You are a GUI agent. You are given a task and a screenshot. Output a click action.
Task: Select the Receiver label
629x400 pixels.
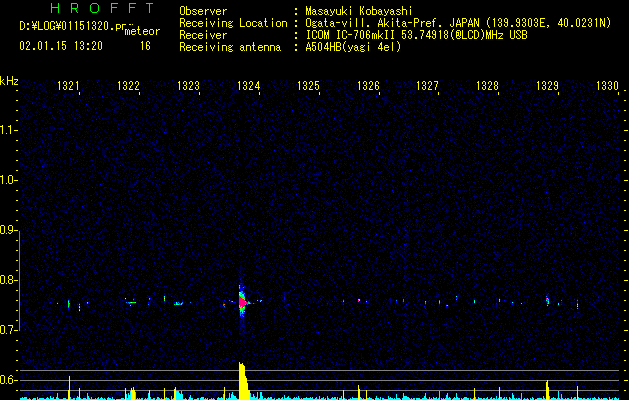203,35
